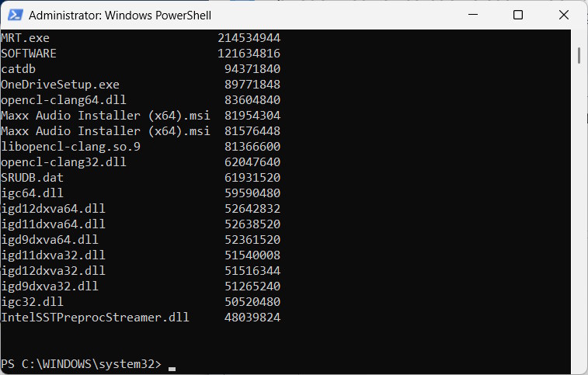Screen dimensions: 588x375
Task: Click the size value 51540008
Action: pyautogui.click(x=252, y=255)
